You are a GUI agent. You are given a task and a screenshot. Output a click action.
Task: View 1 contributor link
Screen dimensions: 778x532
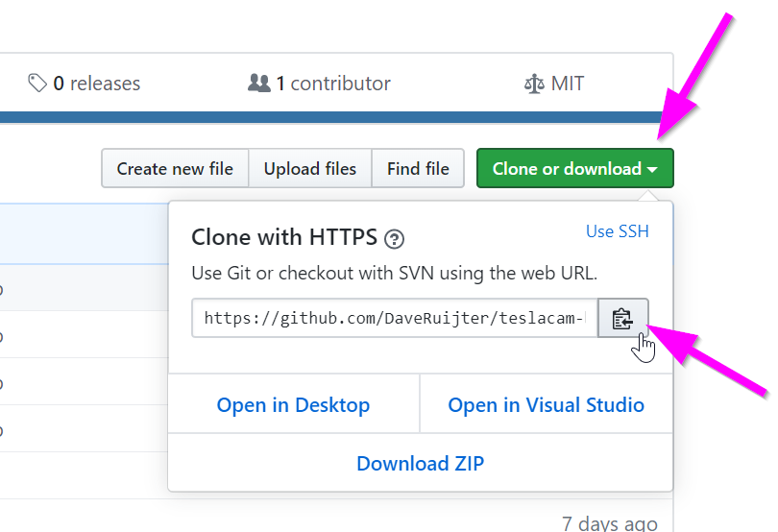(x=319, y=84)
